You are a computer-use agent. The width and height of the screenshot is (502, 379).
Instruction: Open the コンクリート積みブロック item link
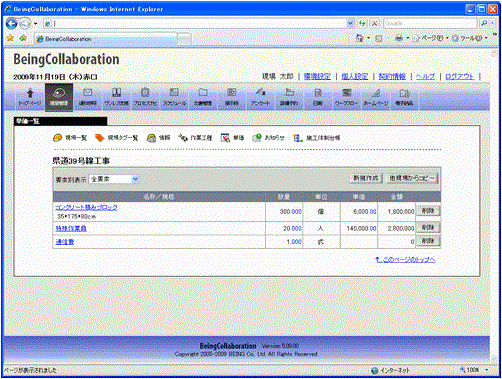coord(86,207)
